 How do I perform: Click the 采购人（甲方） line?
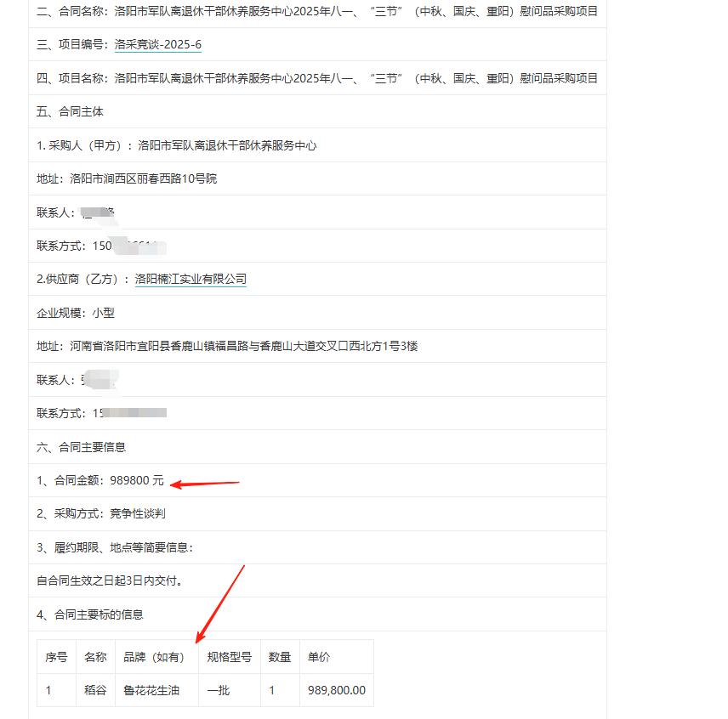pyautogui.click(x=176, y=145)
